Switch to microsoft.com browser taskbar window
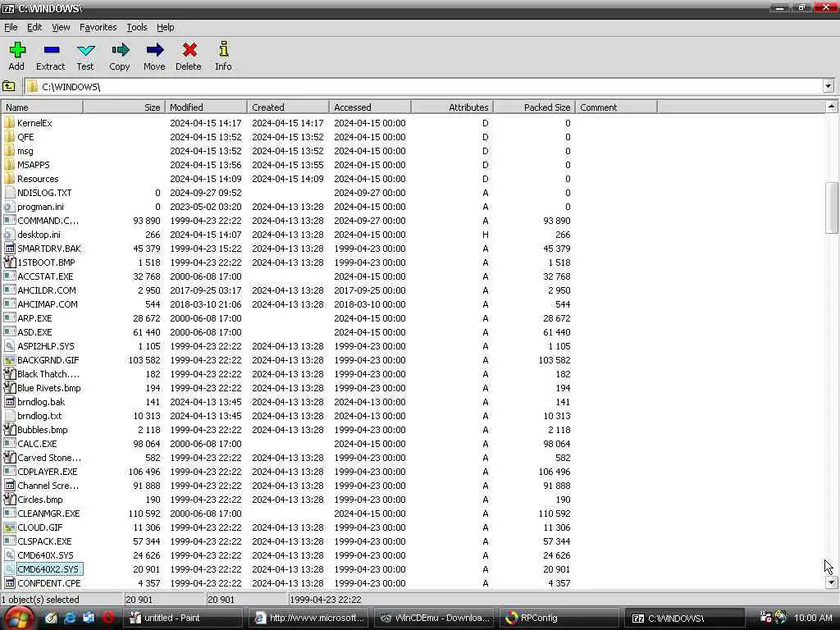The width and height of the screenshot is (840, 630). (x=309, y=619)
